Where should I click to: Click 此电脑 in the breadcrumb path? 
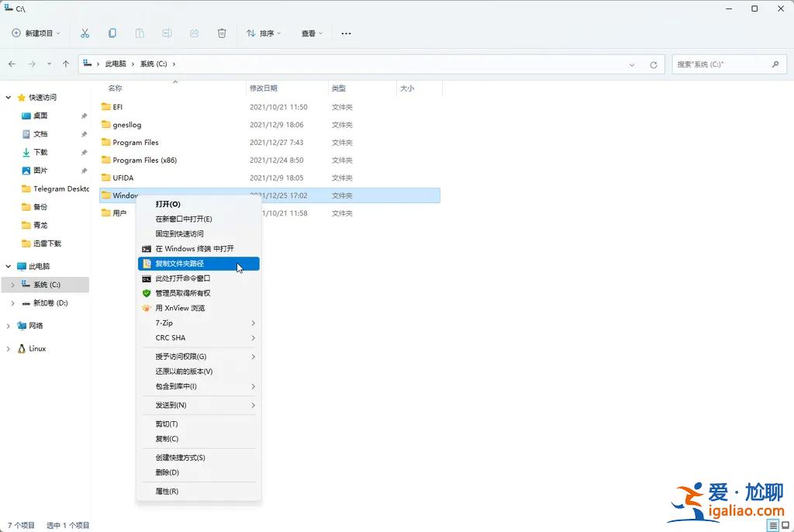[115, 64]
